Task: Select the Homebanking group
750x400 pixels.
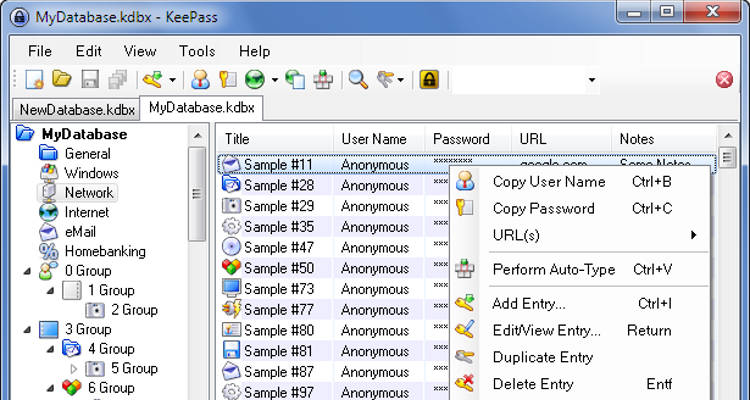Action: point(105,252)
